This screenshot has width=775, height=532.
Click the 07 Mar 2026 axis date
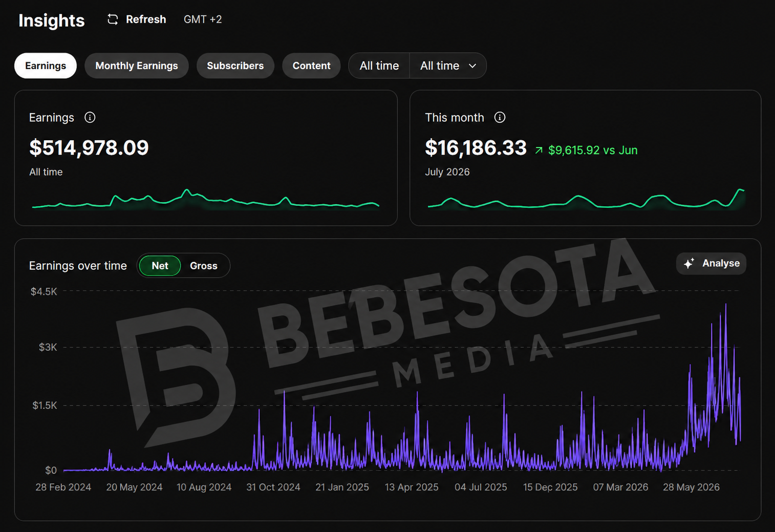pos(620,487)
